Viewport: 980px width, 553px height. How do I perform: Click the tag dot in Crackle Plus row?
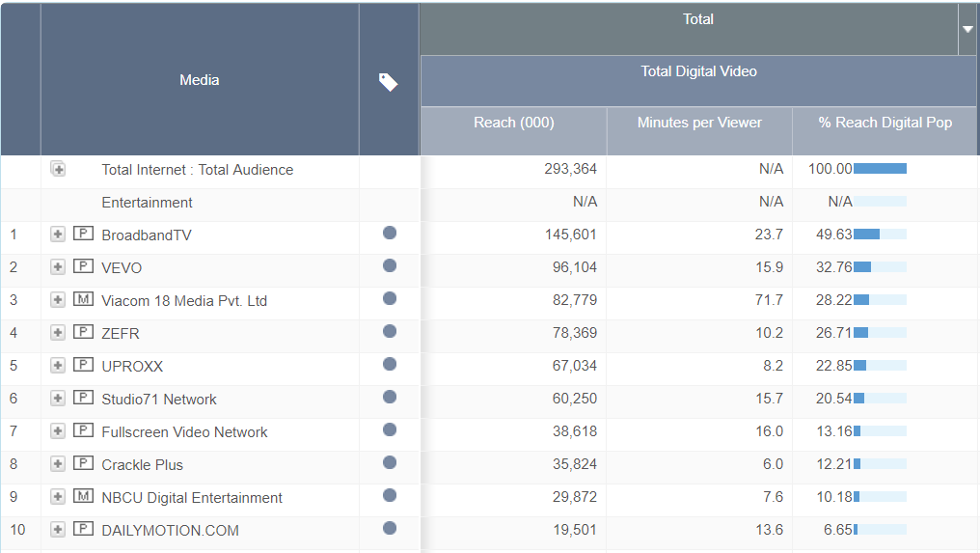click(x=390, y=462)
